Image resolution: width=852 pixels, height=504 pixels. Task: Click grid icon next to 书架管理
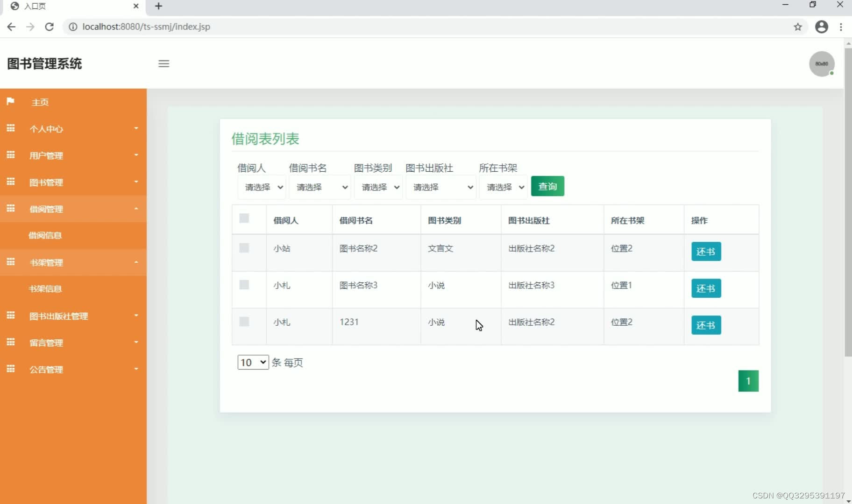pos(11,261)
